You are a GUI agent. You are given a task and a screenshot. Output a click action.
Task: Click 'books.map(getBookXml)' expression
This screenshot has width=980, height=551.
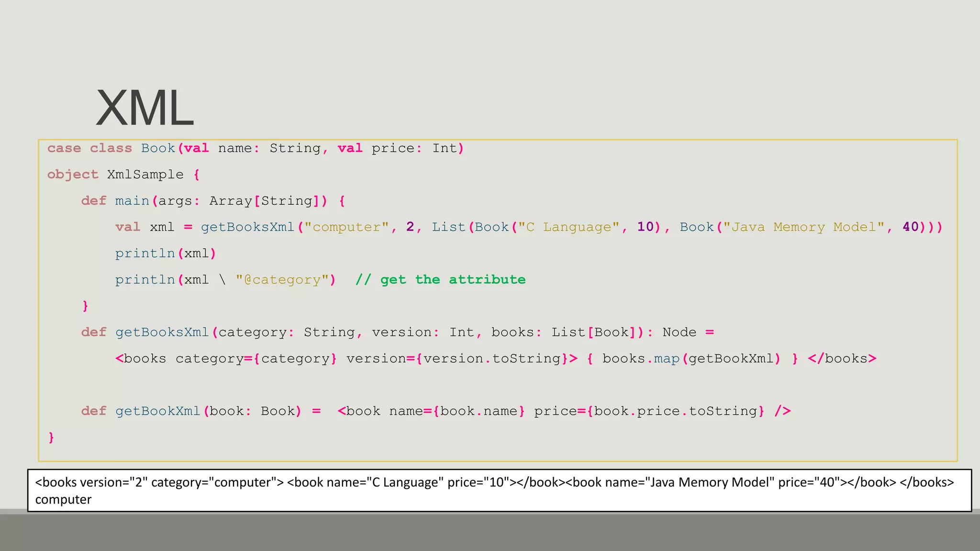[x=691, y=359]
